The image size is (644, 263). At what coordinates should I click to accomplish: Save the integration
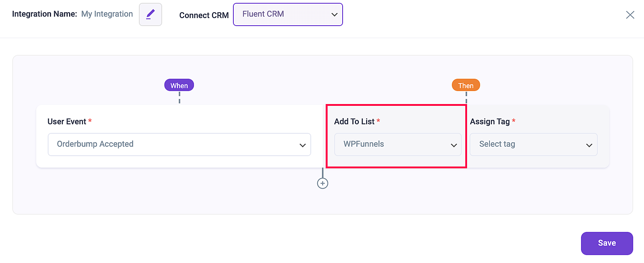pos(607,243)
